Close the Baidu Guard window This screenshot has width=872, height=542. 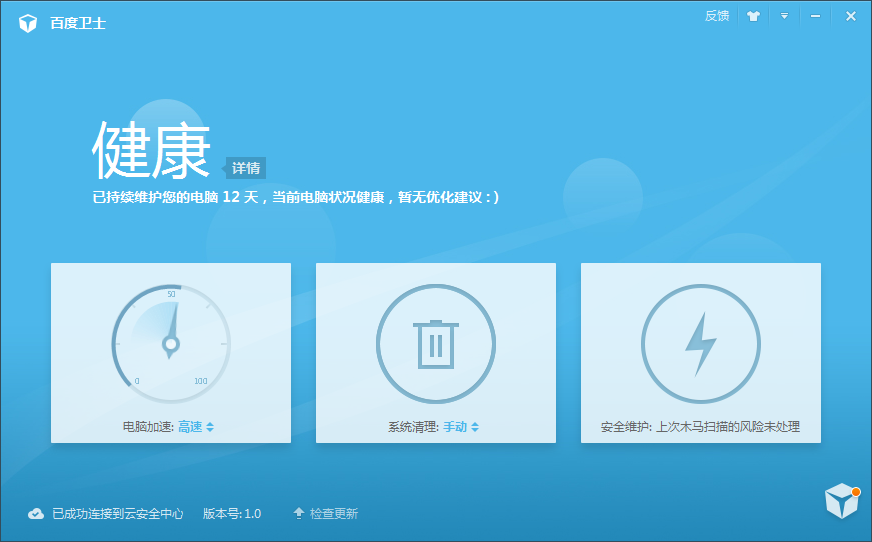point(850,16)
